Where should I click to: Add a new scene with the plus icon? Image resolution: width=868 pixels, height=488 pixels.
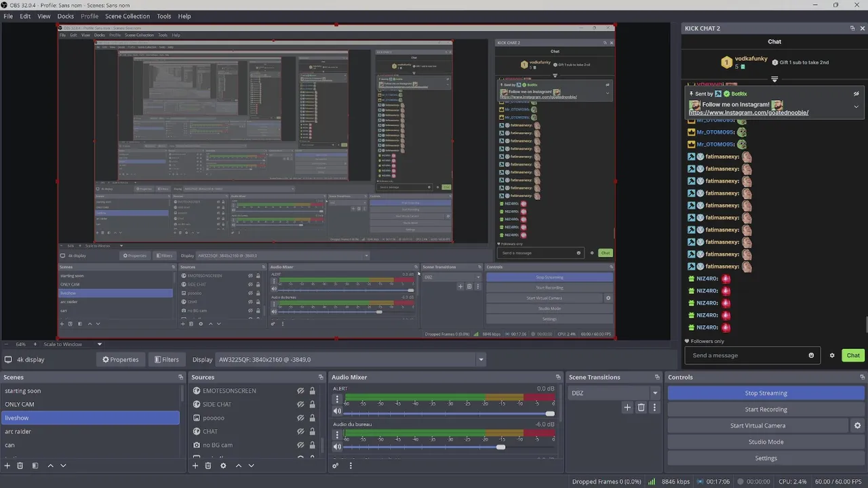[x=7, y=466]
